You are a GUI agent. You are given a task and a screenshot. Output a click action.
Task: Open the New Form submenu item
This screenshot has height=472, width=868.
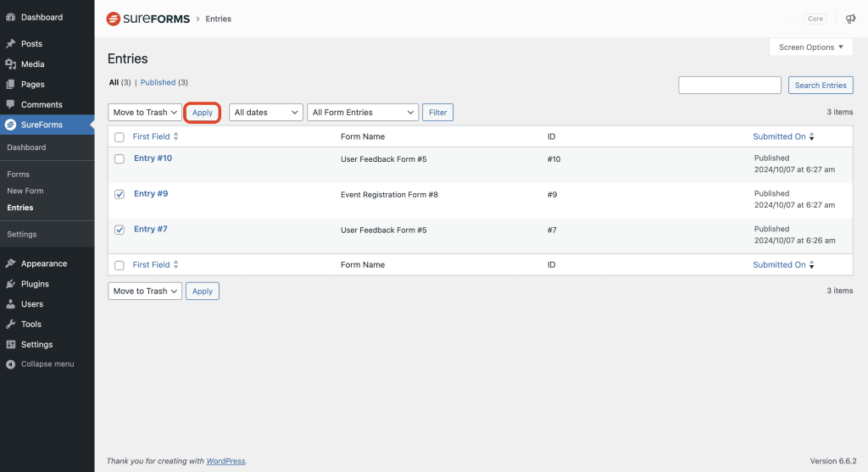[25, 192]
